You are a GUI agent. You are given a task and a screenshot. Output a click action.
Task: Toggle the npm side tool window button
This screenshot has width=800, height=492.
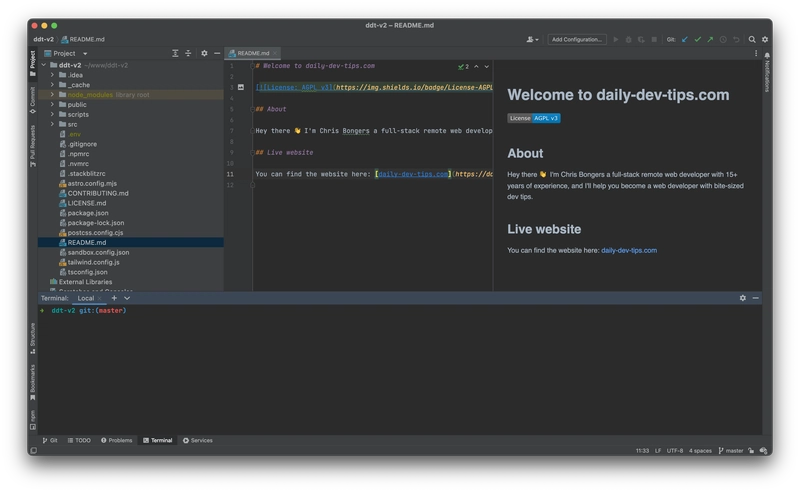33,420
